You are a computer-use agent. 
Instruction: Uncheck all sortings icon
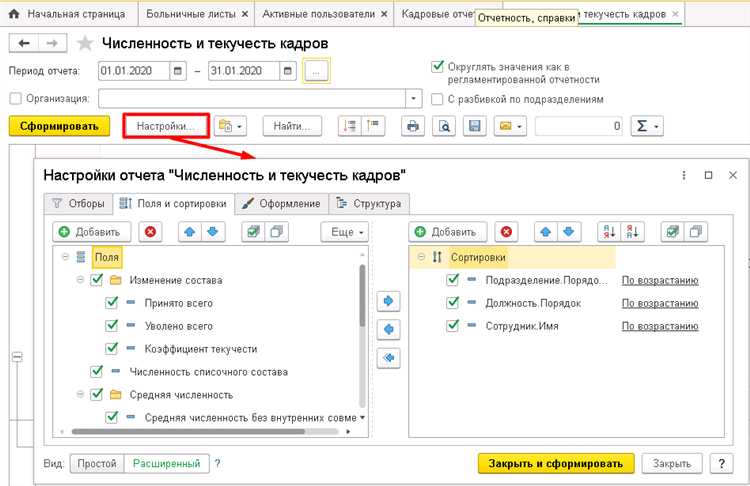click(x=696, y=232)
